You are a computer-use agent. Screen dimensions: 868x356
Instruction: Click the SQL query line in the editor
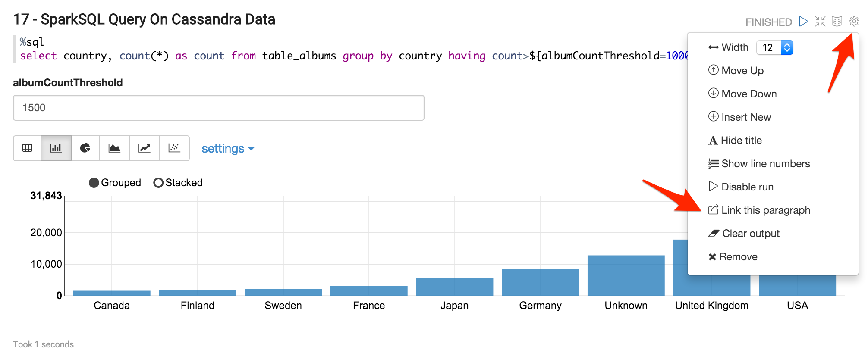pos(354,56)
